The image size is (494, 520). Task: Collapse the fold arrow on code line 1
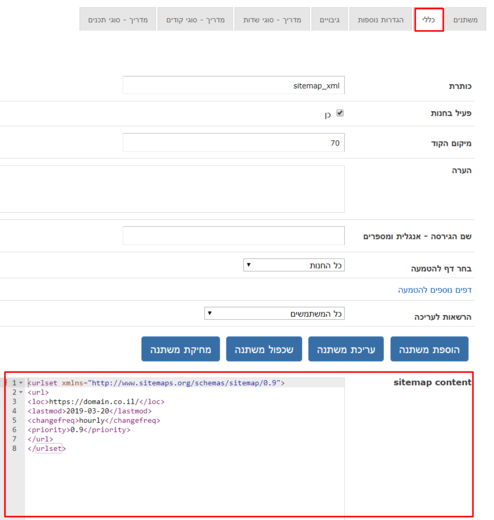pos(21,383)
